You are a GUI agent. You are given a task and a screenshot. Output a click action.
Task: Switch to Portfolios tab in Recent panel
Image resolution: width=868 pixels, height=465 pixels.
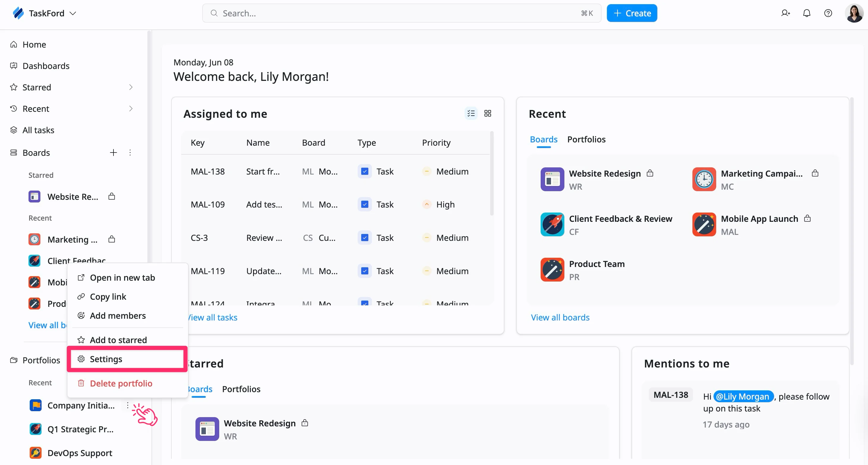point(586,139)
